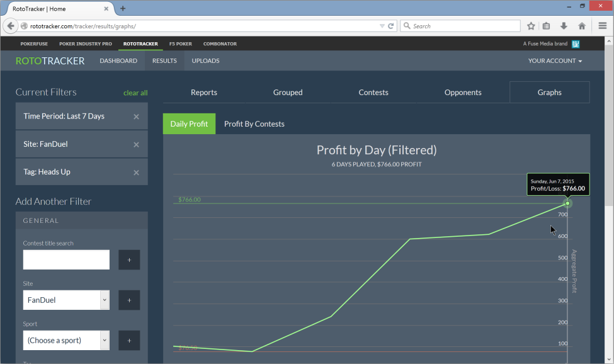This screenshot has height=364, width=614.
Task: Visit the F5 Poker link
Action: (x=181, y=44)
